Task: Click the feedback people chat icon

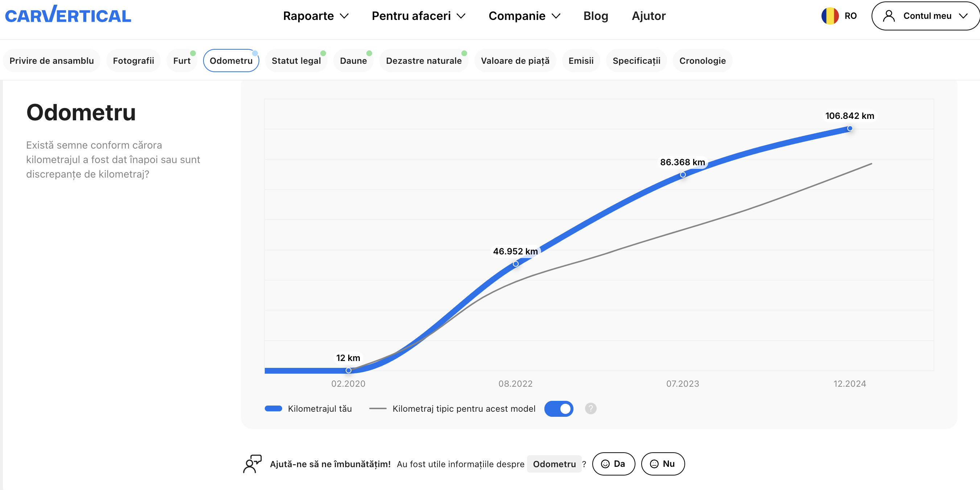Action: coord(252,464)
